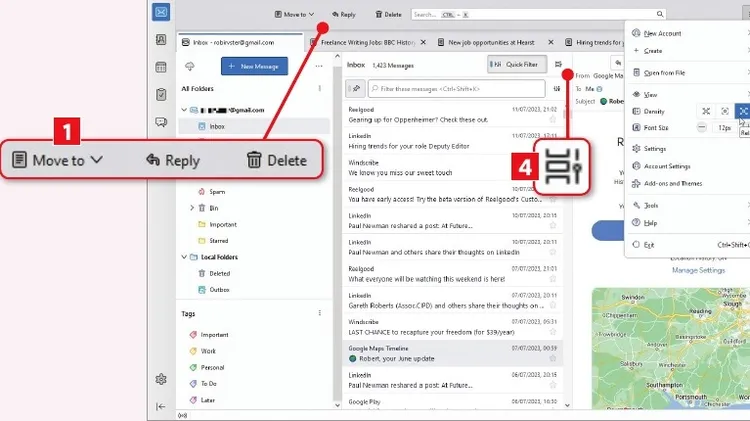Click the 'Filter these messages' input

point(456,89)
